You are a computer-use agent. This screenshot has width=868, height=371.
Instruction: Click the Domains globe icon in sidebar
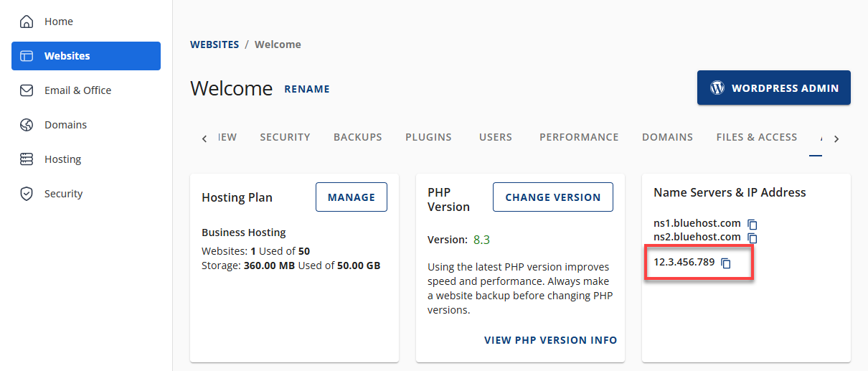(x=27, y=125)
